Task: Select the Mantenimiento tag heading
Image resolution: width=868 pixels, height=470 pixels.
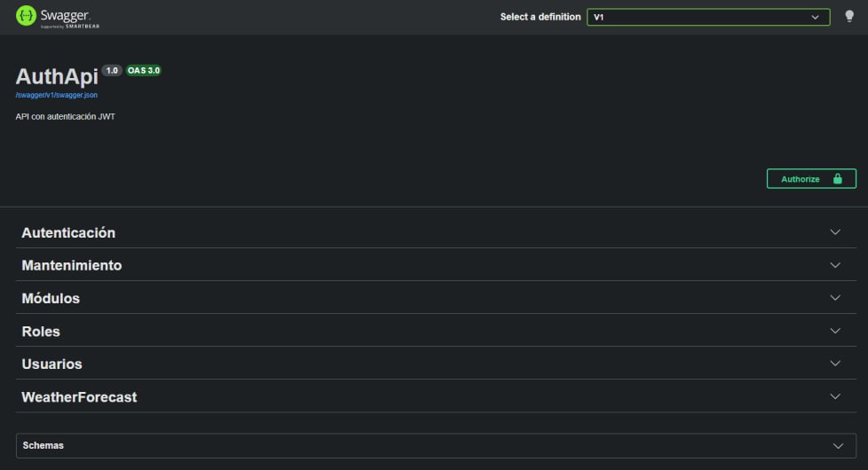Action: tap(72, 265)
